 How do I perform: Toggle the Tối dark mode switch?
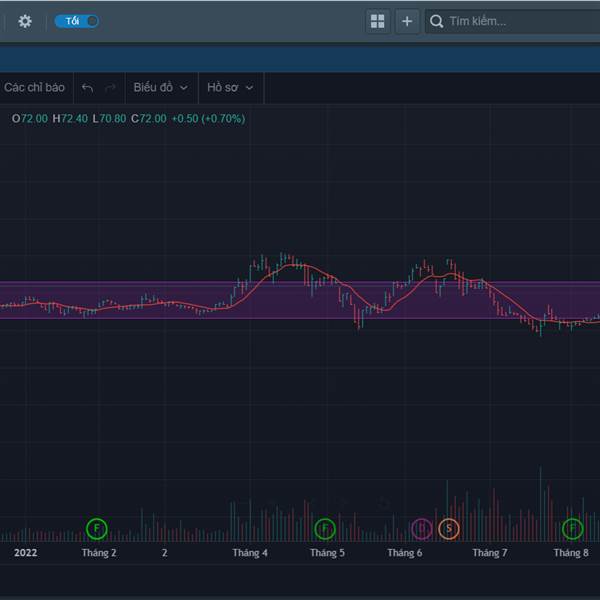coord(77,21)
